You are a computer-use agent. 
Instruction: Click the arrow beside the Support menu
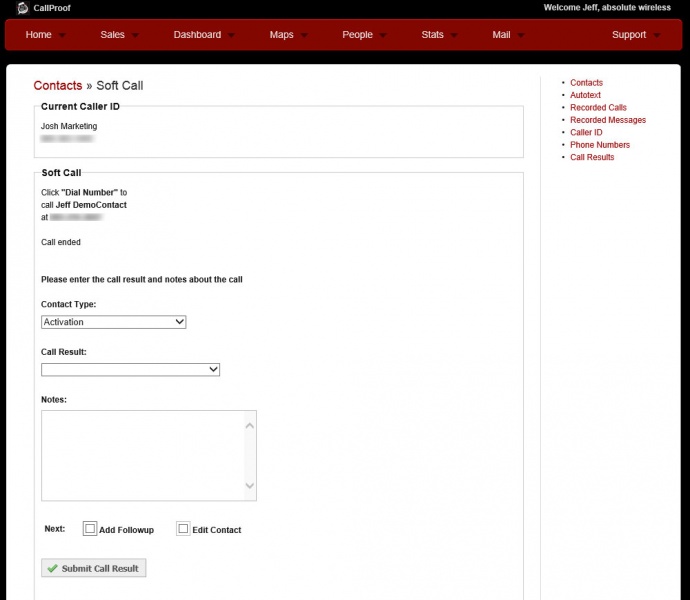pos(657,36)
